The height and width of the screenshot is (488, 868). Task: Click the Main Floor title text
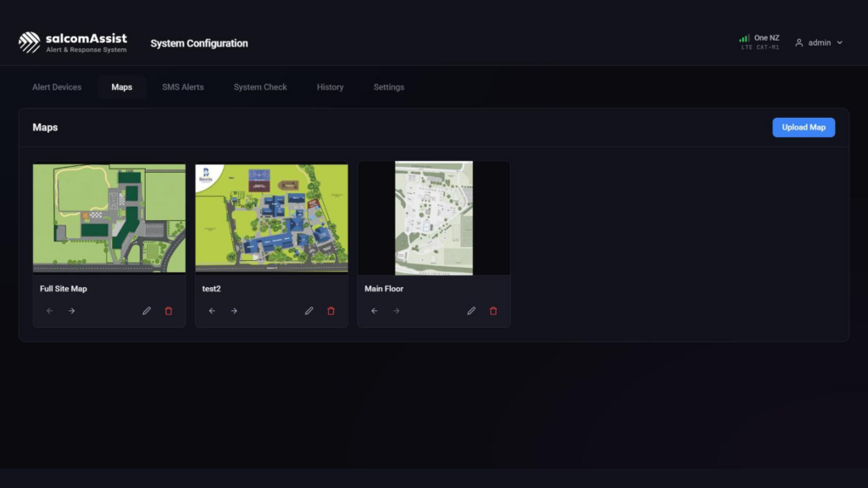384,289
